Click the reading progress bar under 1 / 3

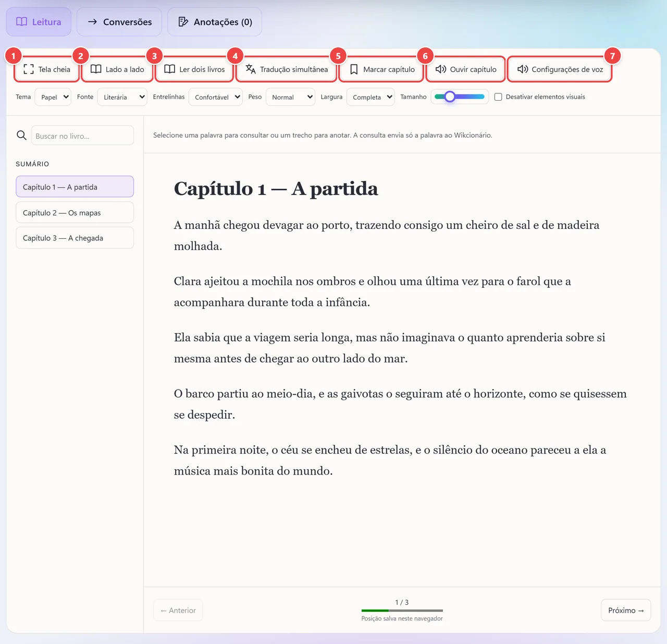coord(402,611)
